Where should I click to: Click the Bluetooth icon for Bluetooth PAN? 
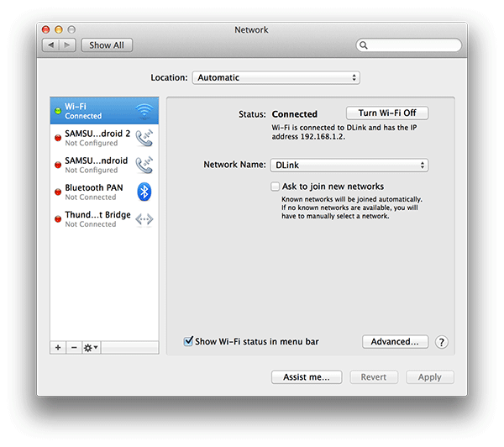click(144, 192)
